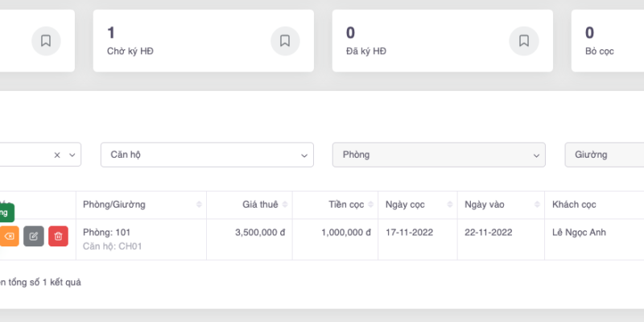Sort by Ngày cọc using its sort arrows
The image size is (644, 322).
click(449, 205)
